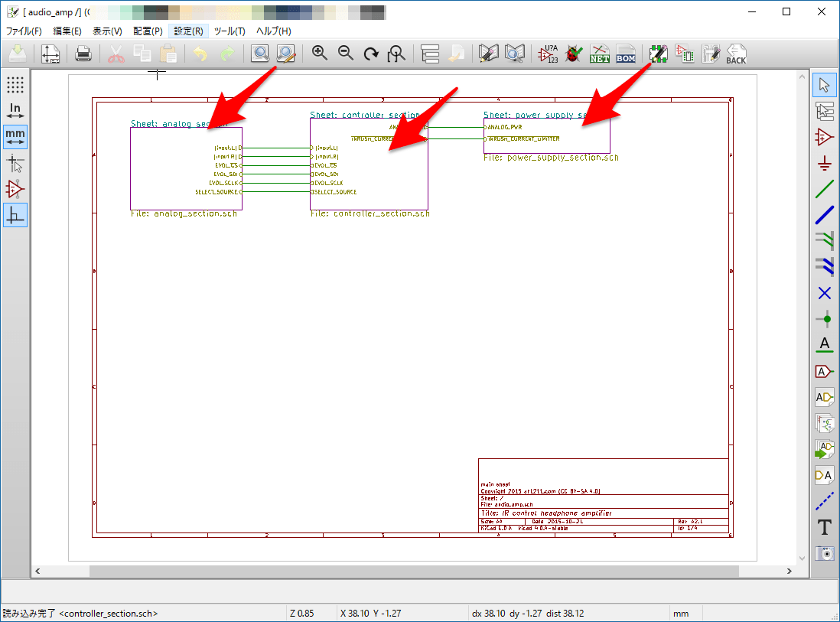Generate the bill of materials (BOM)

coord(626,54)
